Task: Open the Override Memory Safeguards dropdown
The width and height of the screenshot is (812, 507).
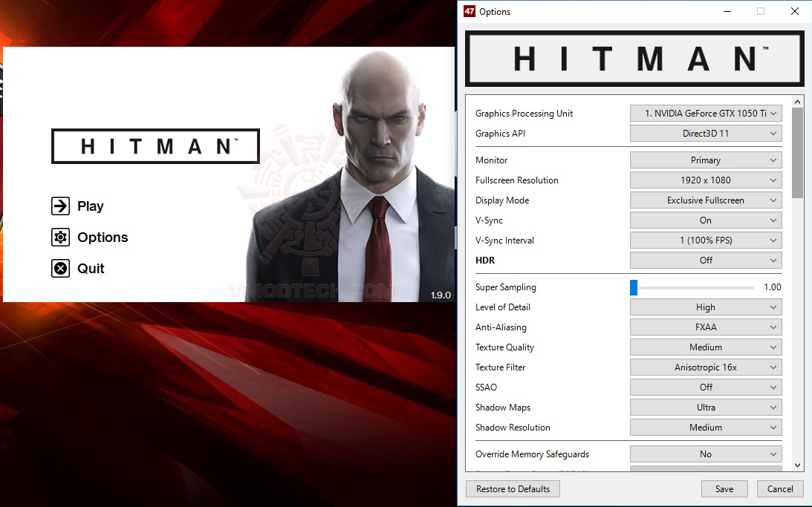Action: [x=706, y=454]
